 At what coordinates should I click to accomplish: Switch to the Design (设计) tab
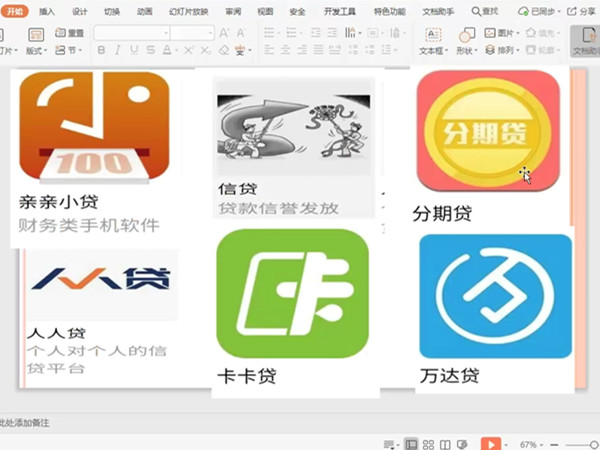click(80, 12)
